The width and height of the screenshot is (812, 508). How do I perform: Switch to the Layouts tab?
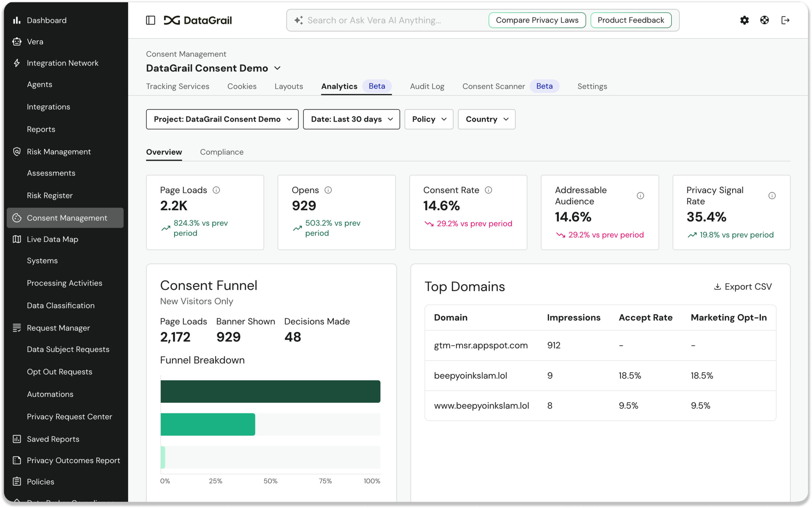coord(289,86)
